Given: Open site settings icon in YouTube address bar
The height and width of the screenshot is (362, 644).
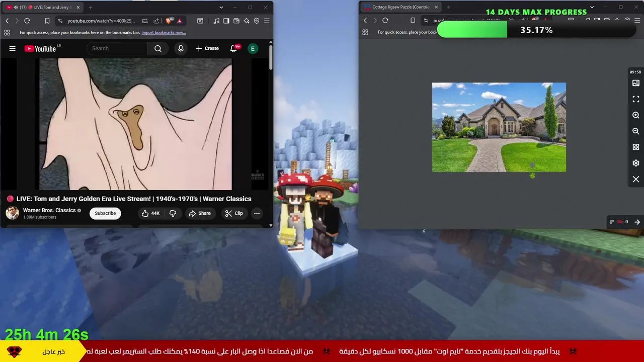Looking at the screenshot, I should 60,21.
